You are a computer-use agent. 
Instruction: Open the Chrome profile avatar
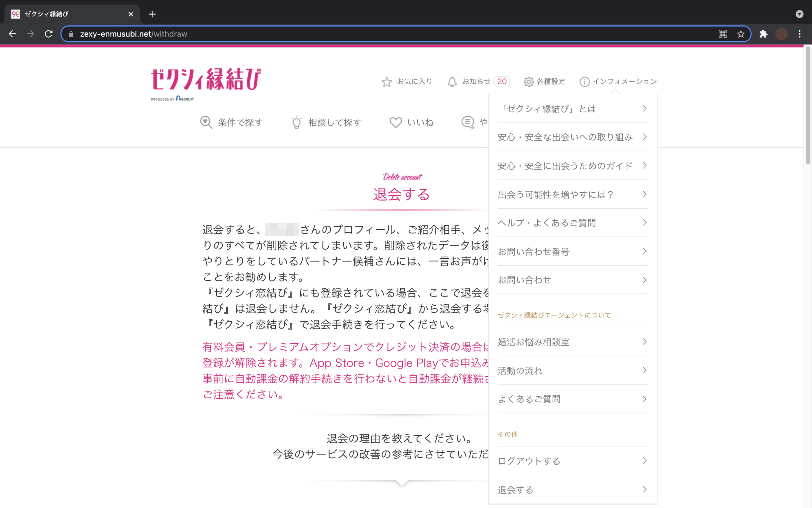pyautogui.click(x=782, y=34)
